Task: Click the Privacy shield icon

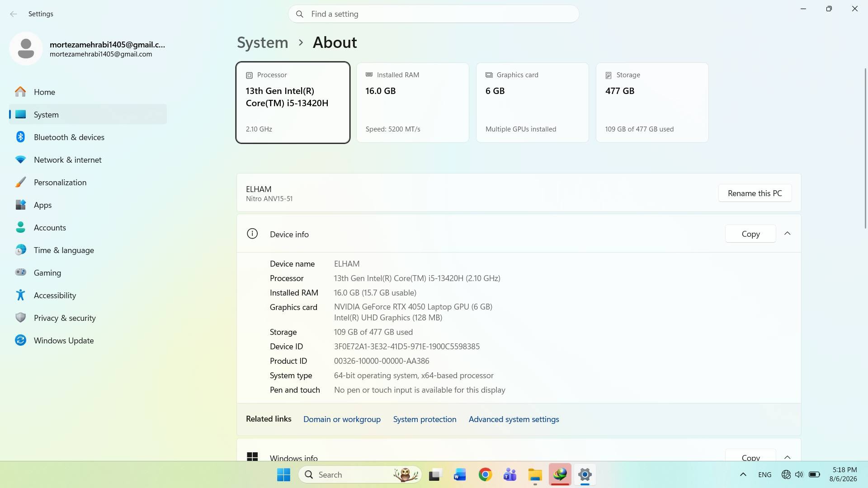Action: [20, 318]
